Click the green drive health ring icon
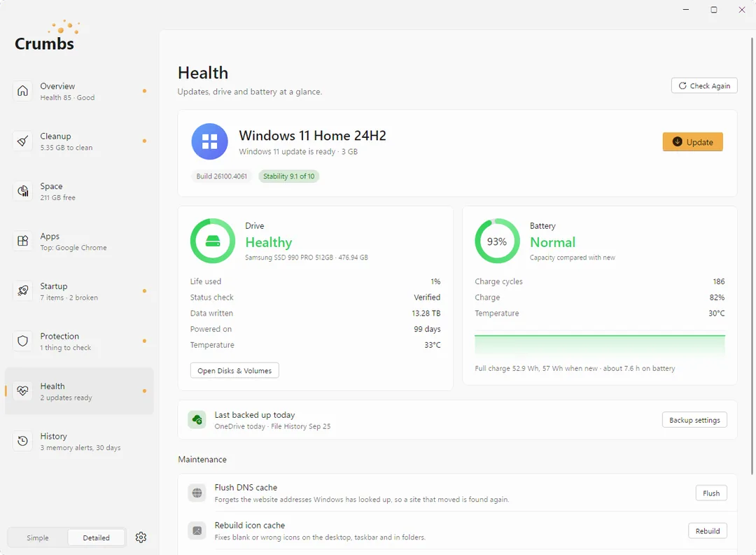756x555 pixels. (x=213, y=241)
